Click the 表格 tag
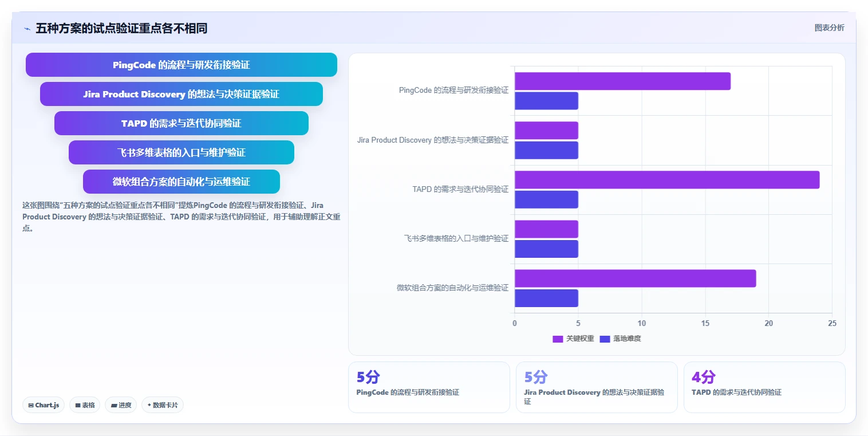 [85, 405]
